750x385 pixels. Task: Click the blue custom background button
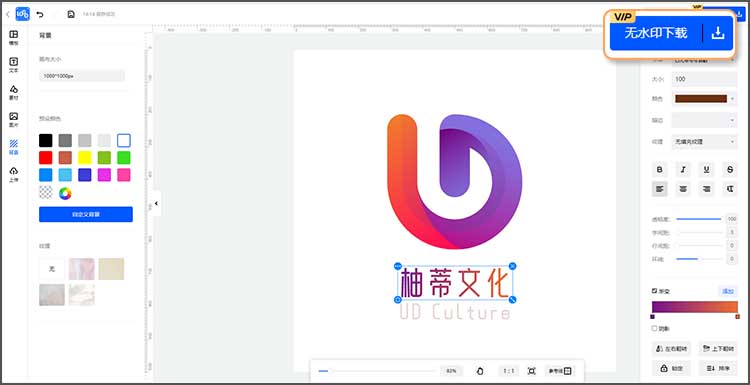(x=86, y=214)
